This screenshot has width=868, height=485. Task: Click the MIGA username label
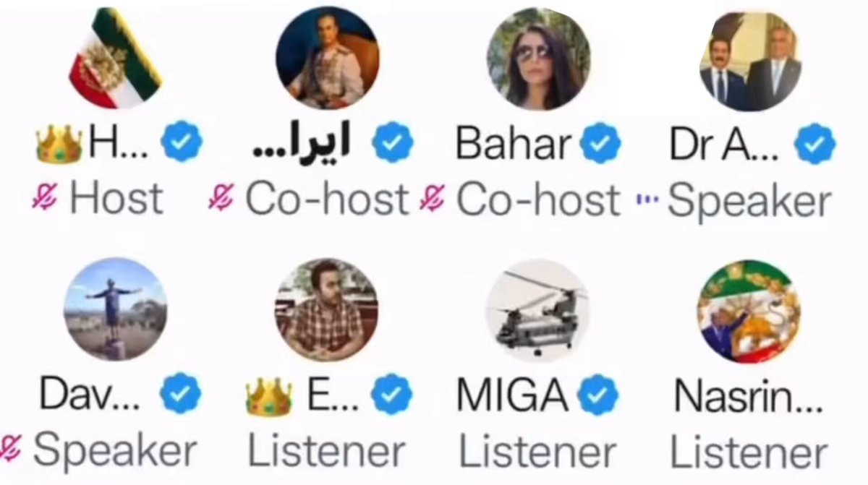(x=514, y=395)
